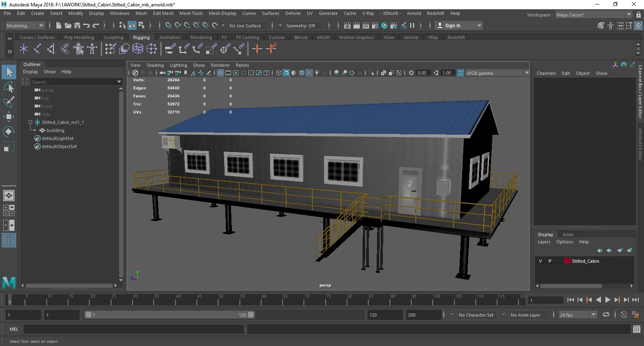644x346 pixels.
Task: Click the Save Scene icon
Action: point(76,25)
